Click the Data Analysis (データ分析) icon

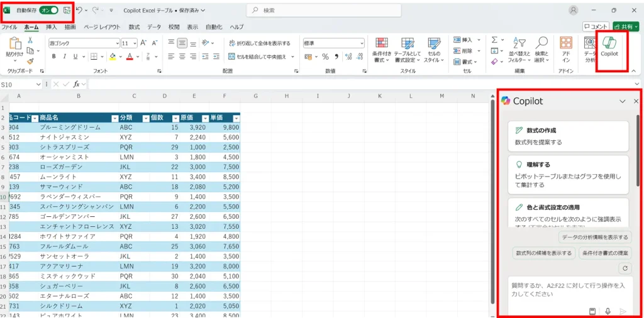pos(590,47)
